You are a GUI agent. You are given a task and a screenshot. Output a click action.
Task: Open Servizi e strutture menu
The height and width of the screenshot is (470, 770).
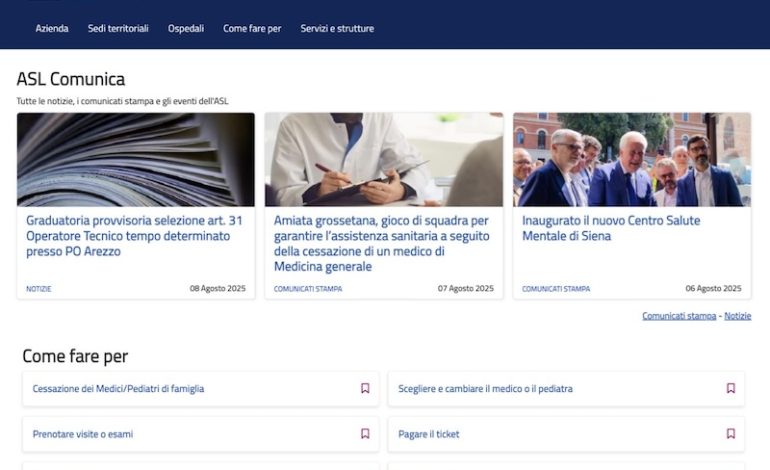pos(337,28)
